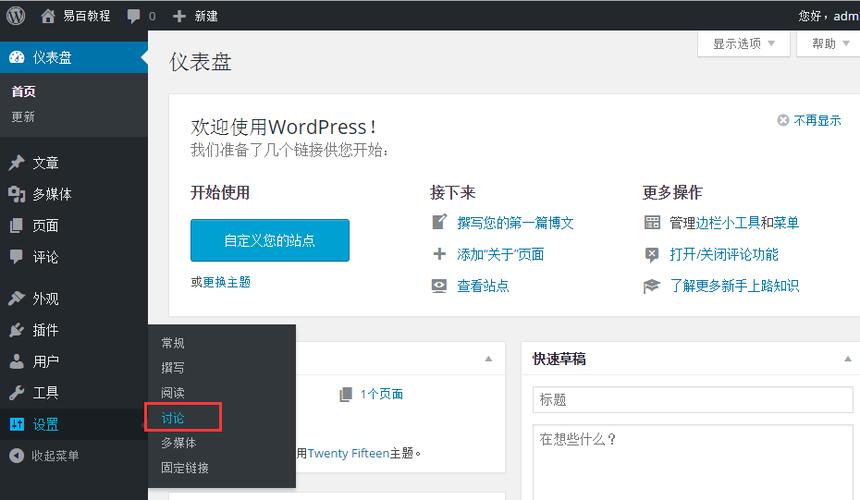The image size is (860, 500).
Task: Click the 不再显示 dismiss link
Action: [x=817, y=120]
